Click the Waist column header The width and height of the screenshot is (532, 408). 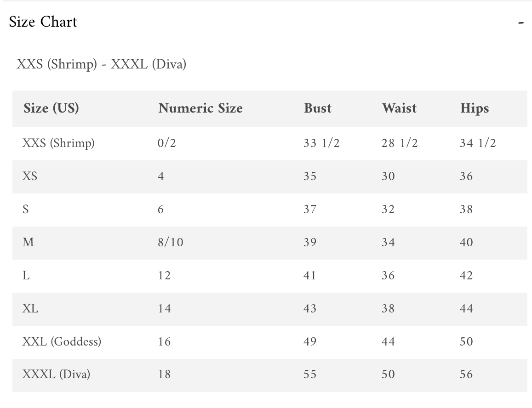click(x=399, y=108)
